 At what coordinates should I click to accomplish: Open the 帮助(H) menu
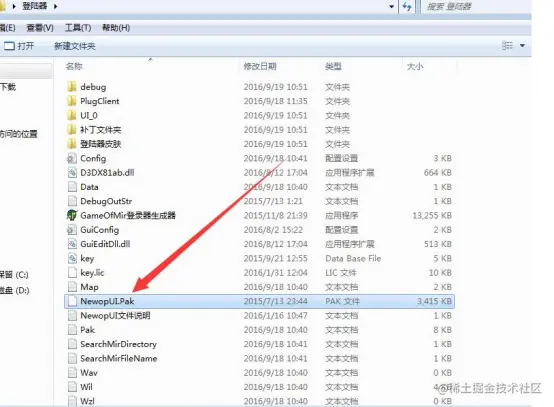(x=116, y=28)
